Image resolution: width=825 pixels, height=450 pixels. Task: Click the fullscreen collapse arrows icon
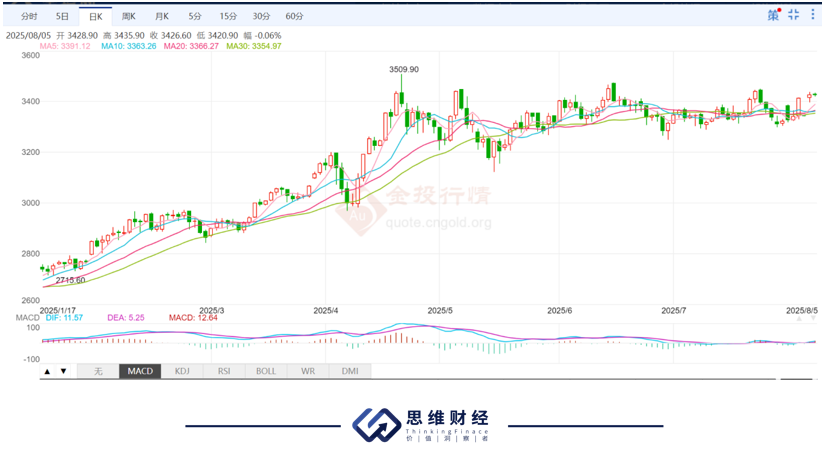tap(793, 15)
